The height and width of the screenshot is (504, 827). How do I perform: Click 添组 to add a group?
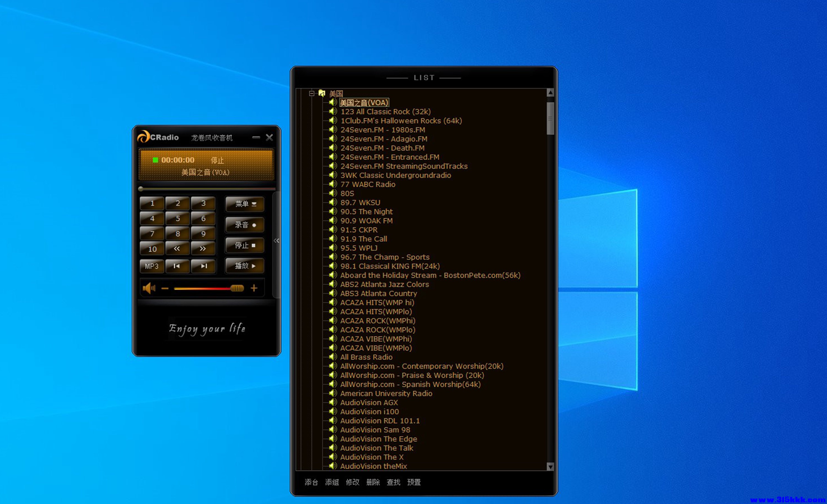[x=332, y=482]
